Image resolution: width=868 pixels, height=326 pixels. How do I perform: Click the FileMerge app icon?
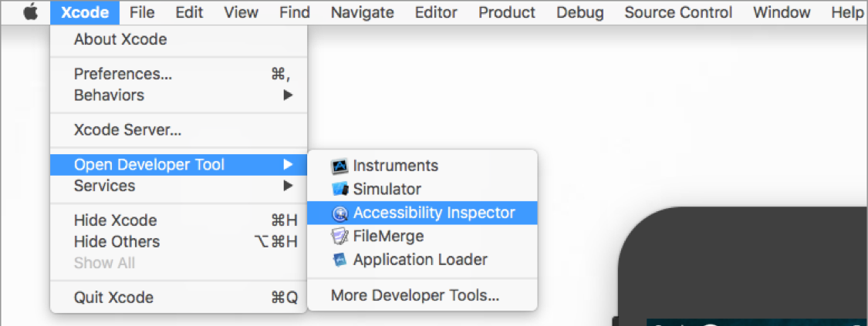[x=339, y=236]
